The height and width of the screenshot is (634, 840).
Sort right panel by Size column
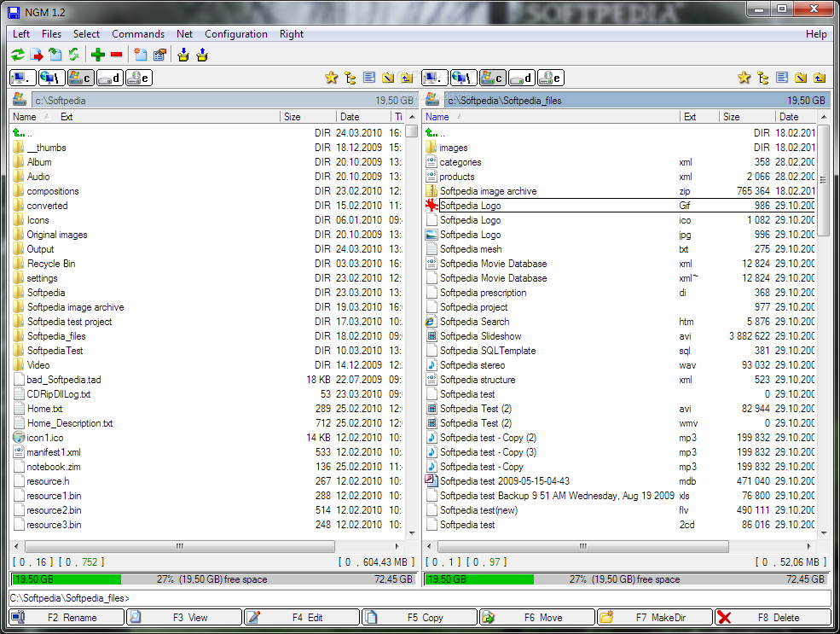(x=747, y=117)
